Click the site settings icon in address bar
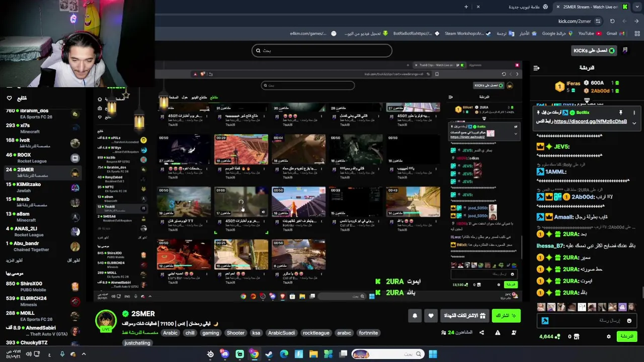644x362 pixels. pos(598,21)
